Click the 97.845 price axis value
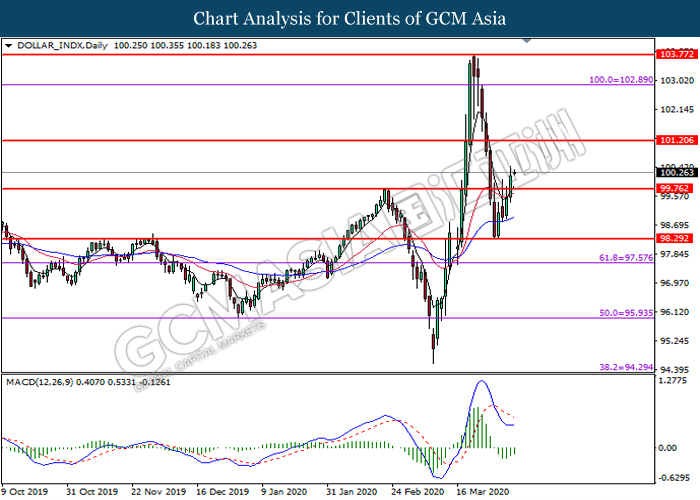700x500 pixels. coord(675,254)
